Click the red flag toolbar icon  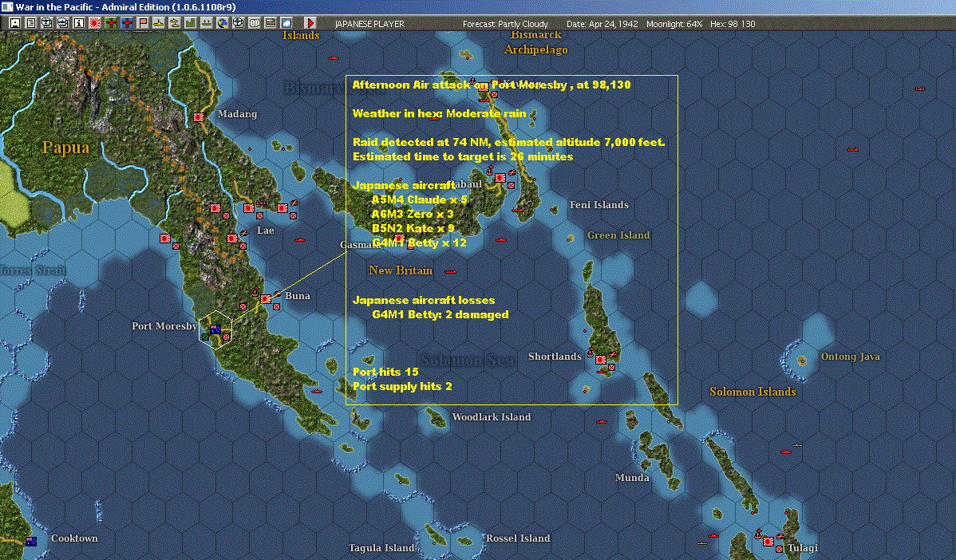[143, 23]
